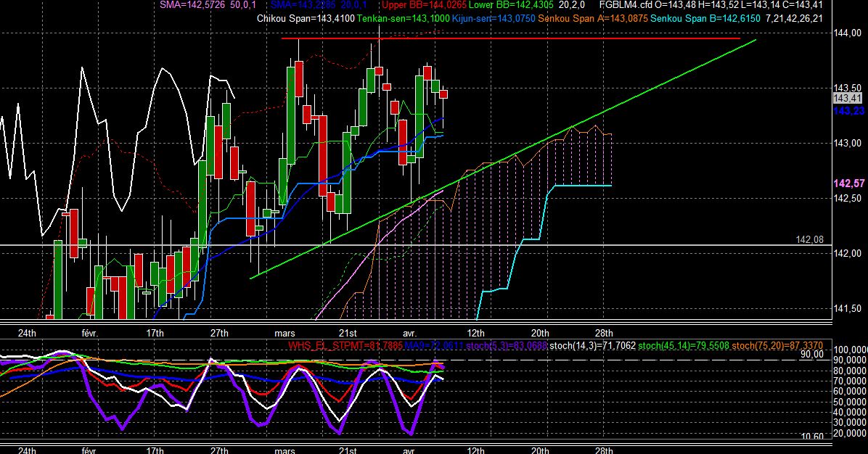Click the Ichimoku parameters 7,21,42,26,21

click(x=794, y=18)
